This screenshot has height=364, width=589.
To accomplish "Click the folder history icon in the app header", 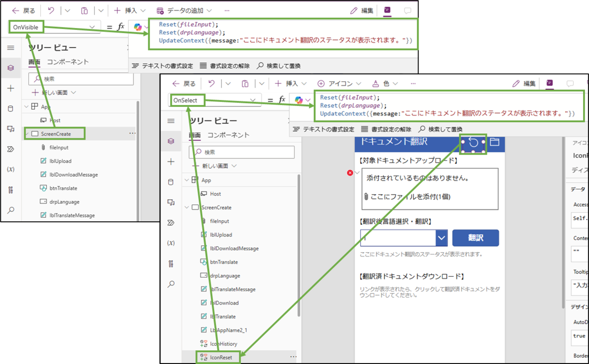I will point(494,142).
